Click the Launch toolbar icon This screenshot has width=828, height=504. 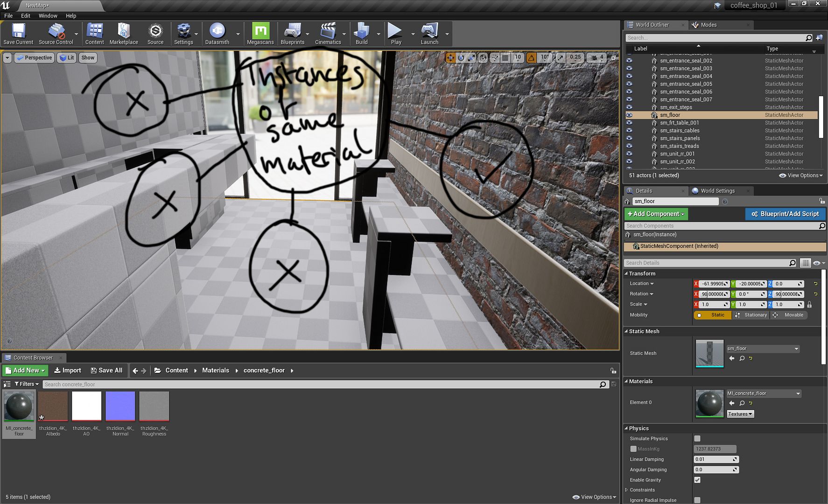429,34
